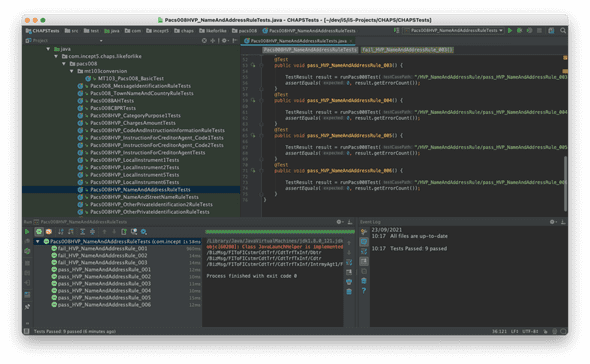Screen dimensions: 590x364
Task: Select fail_HVP_NameAndAddressRule_003() editor breadcrumb
Action: point(407,50)
